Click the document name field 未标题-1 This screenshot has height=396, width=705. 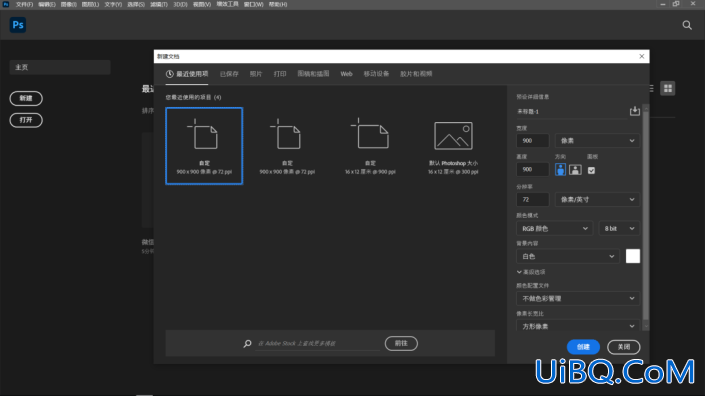pyautogui.click(x=571, y=111)
